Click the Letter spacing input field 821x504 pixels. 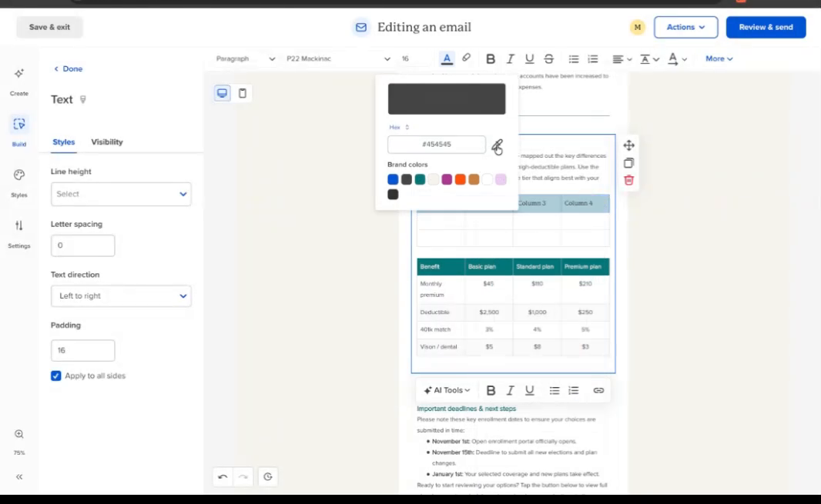click(x=82, y=245)
